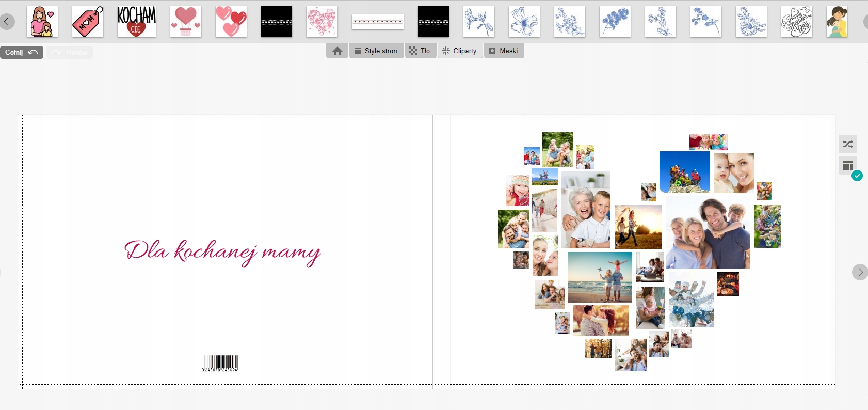Go to the home screen via house icon

[337, 51]
